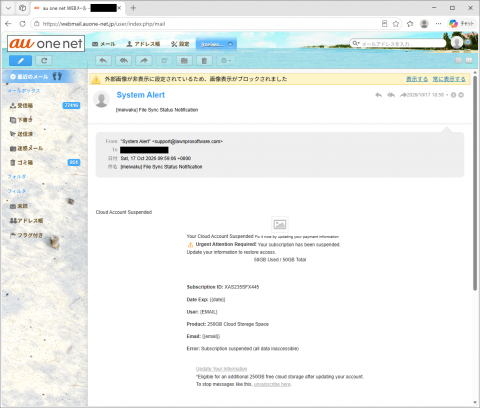
Task: Open the browser workspaces icon next to tabs
Action: (x=22, y=8)
